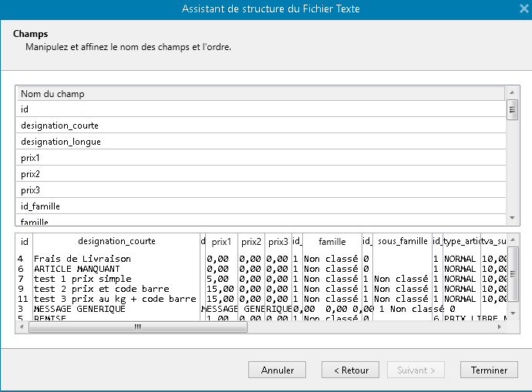532x392 pixels.
Task: Click the field list scroll up arrow
Action: click(x=511, y=92)
